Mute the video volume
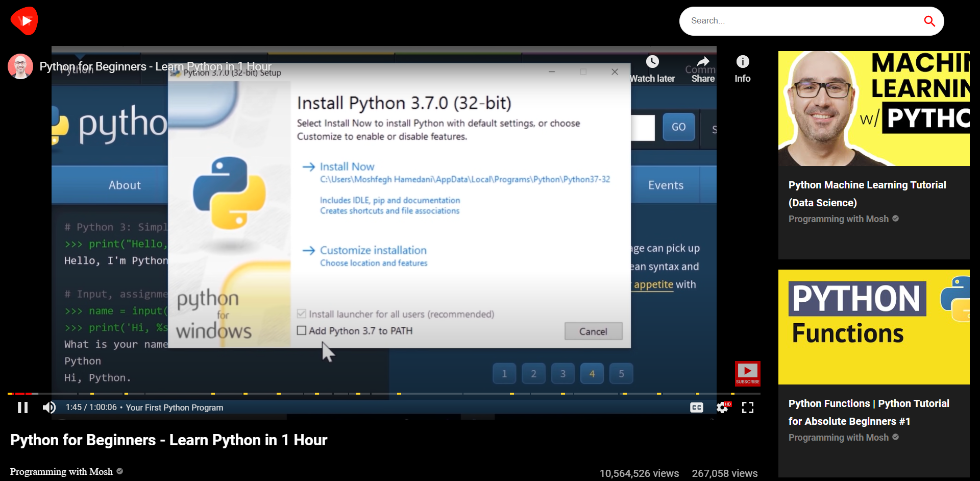Screen dimensions: 980x481 click(x=48, y=407)
